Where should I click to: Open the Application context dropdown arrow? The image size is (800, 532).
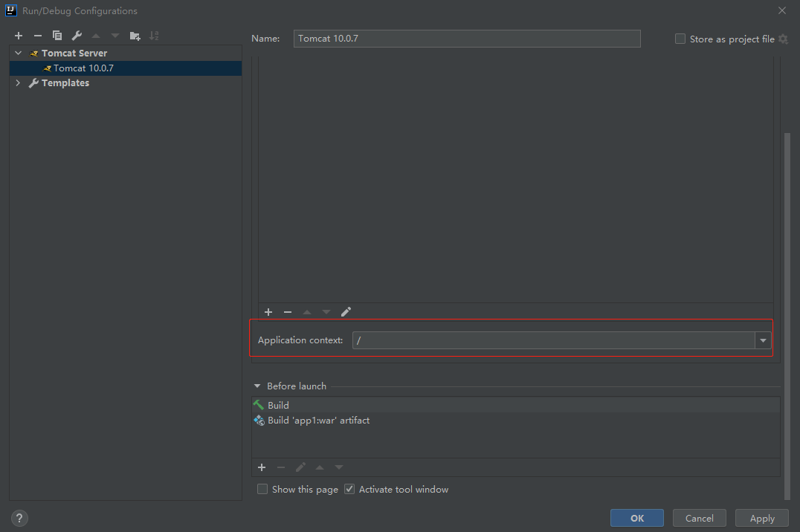coord(763,340)
